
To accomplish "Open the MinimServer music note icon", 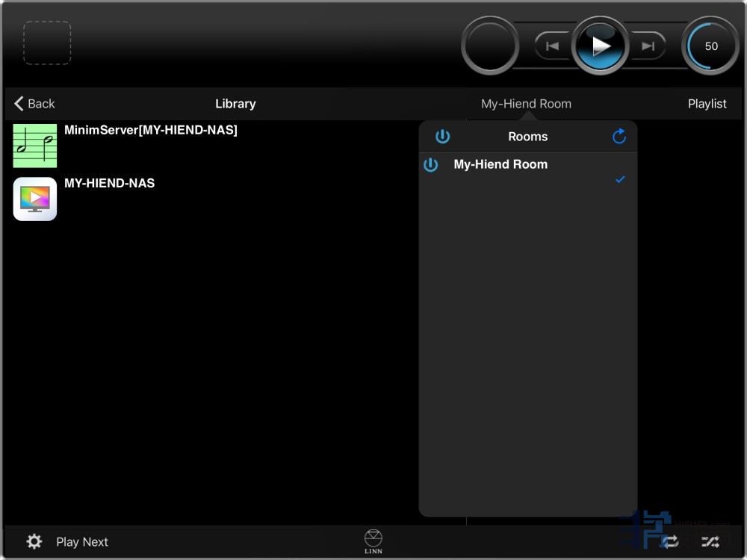I will [x=35, y=146].
